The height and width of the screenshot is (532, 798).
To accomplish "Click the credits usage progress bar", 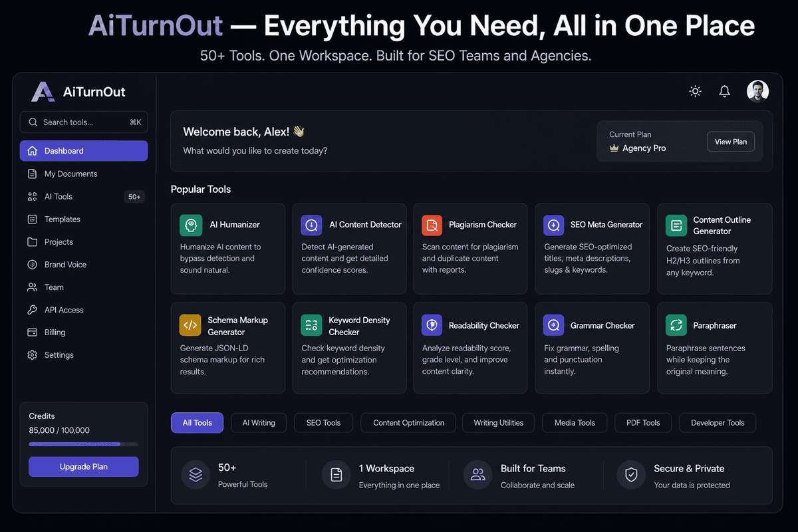I will (84, 444).
